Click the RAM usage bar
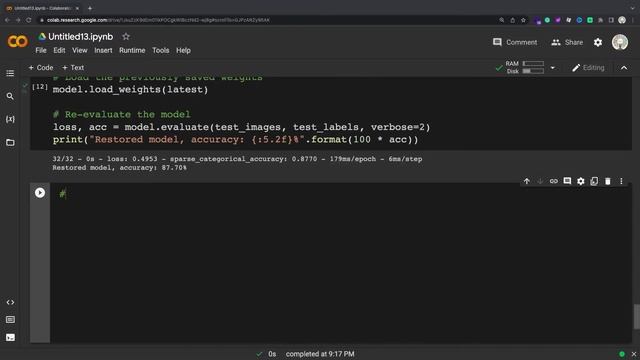The width and height of the screenshot is (640, 360). [533, 64]
